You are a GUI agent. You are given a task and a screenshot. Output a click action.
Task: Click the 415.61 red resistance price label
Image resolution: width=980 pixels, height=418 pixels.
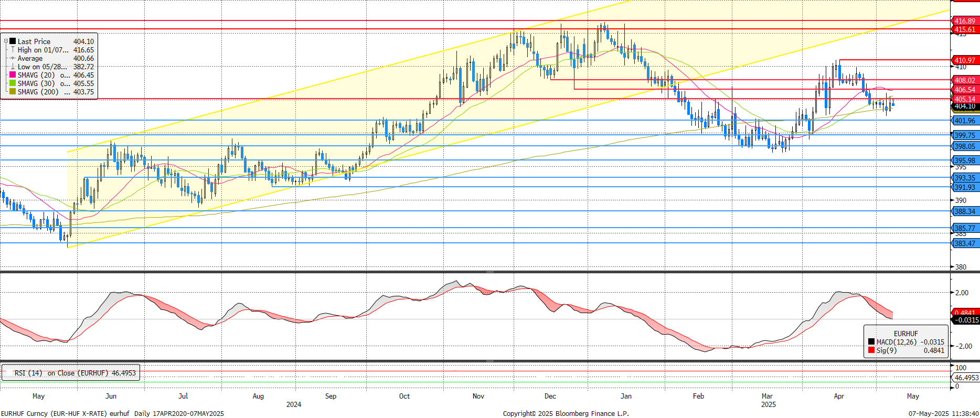pyautogui.click(x=965, y=29)
